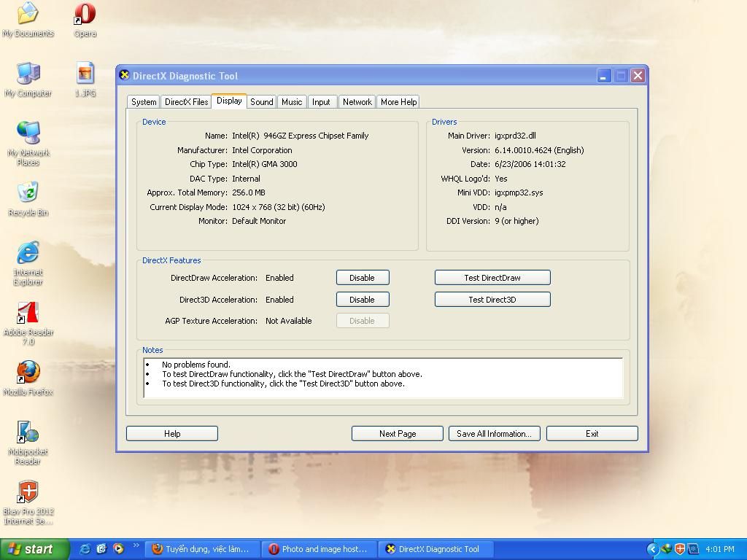Close the DirectX Diagnostic Tool window
Screen dimensions: 747x560
tap(638, 76)
